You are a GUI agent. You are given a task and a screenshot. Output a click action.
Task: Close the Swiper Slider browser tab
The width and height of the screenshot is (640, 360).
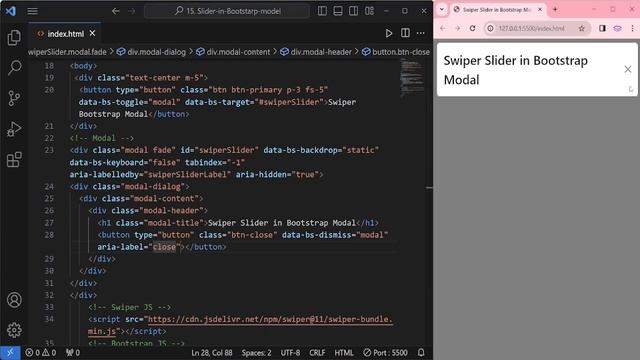540,9
